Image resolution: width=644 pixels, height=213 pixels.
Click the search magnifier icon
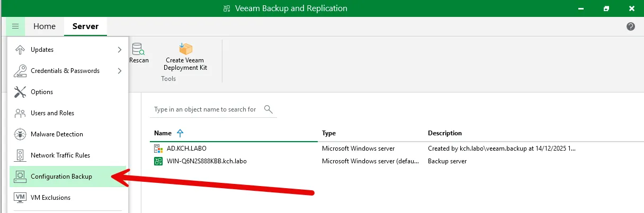point(268,109)
